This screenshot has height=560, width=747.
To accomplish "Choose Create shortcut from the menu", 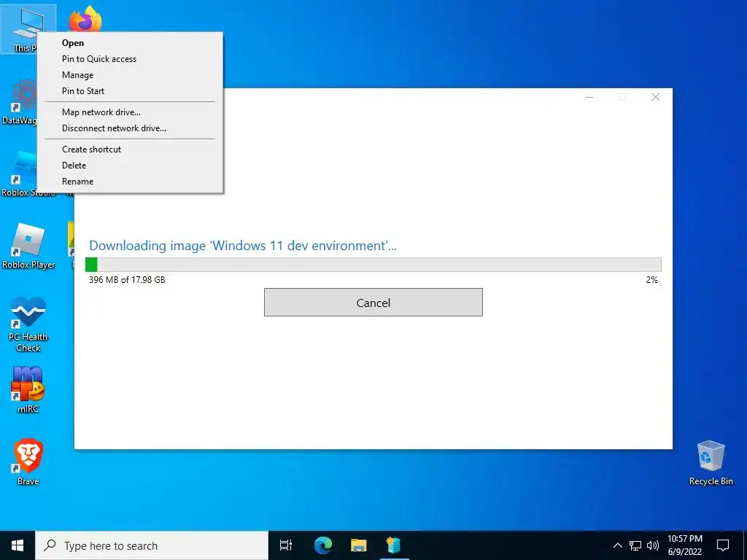I will point(130,149).
